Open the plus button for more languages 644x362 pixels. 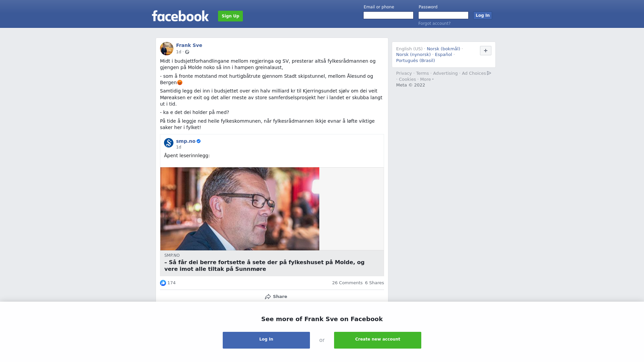(486, 51)
